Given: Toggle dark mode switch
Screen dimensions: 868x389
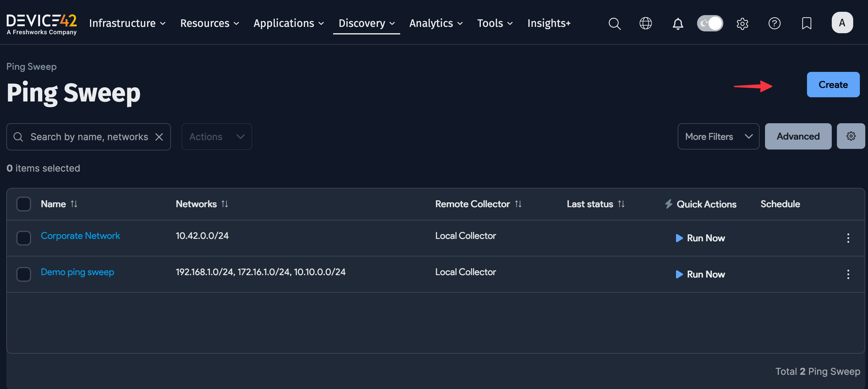Looking at the screenshot, I should point(710,23).
